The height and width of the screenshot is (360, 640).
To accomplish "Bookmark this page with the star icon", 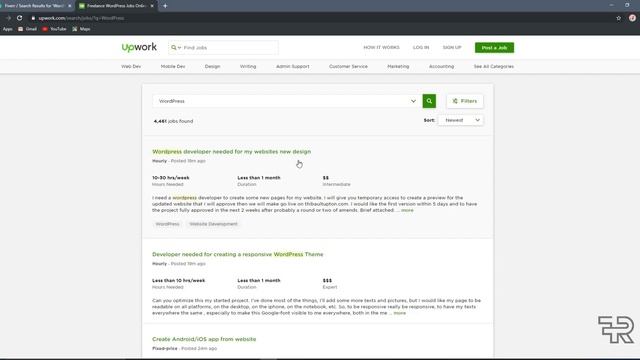I will (618, 18).
